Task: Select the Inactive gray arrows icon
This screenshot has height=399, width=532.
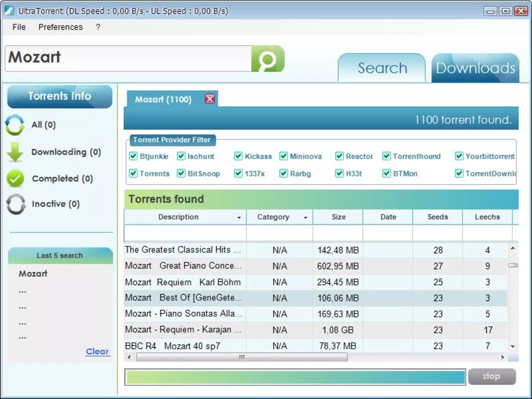Action: (15, 204)
